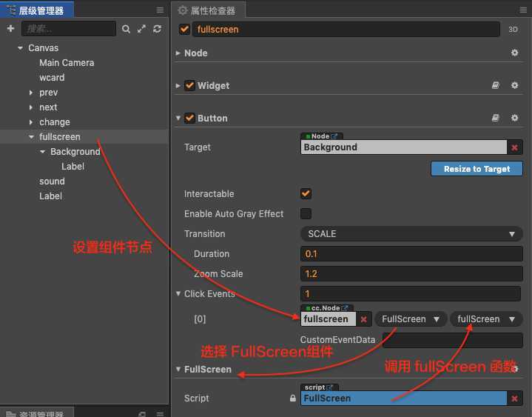Click the add node plus icon
The image size is (532, 417).
pos(10,29)
